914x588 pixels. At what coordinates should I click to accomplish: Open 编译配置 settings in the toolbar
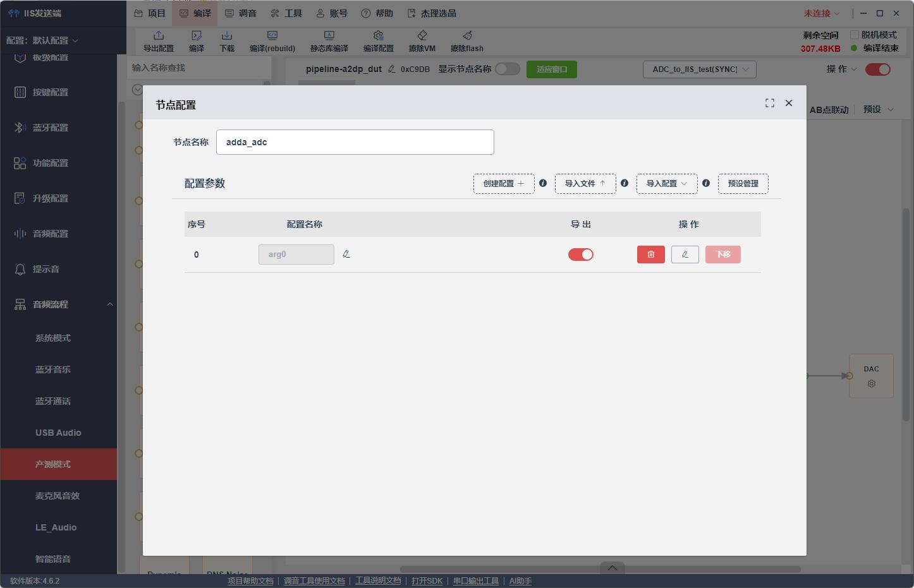click(x=379, y=41)
